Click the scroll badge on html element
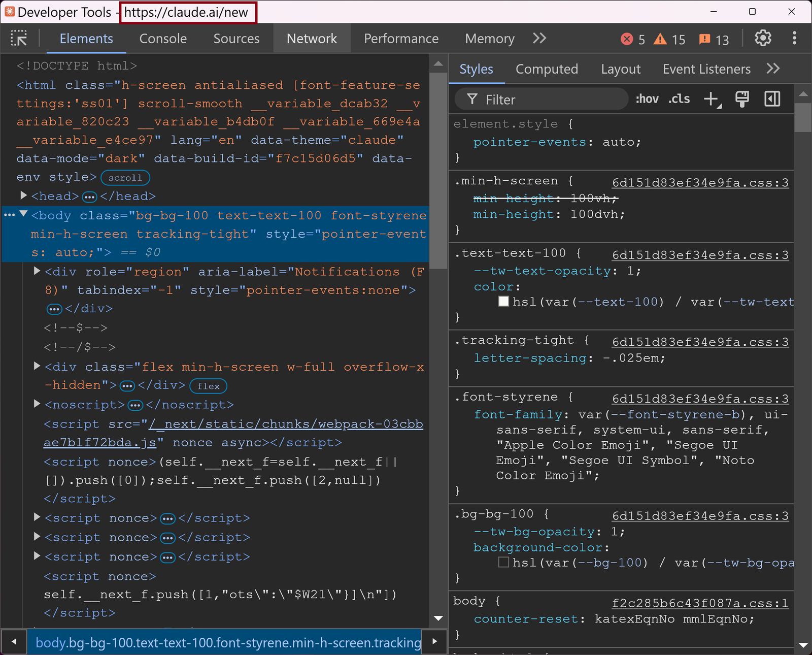The image size is (812, 655). [125, 178]
